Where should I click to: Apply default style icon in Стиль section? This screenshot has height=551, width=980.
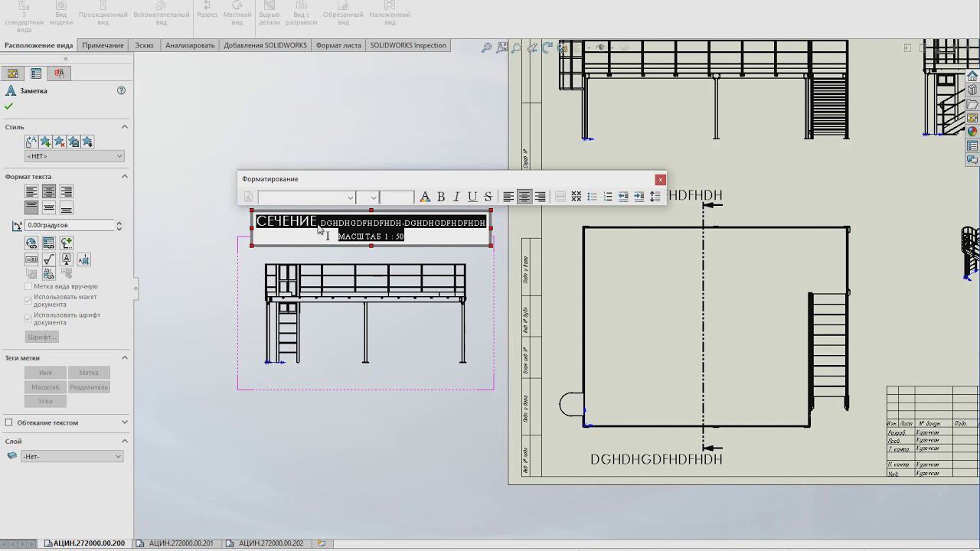[x=31, y=142]
